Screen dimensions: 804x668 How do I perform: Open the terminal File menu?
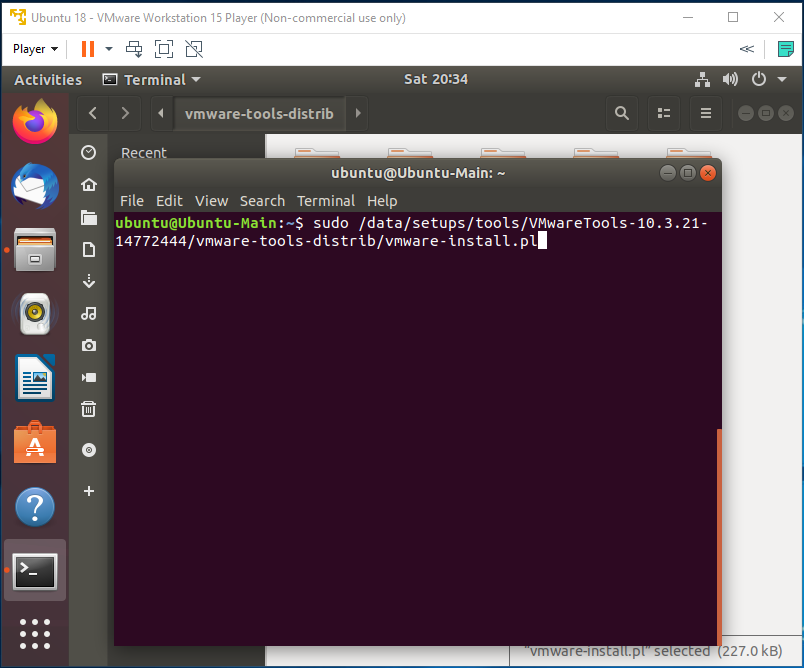[132, 201]
